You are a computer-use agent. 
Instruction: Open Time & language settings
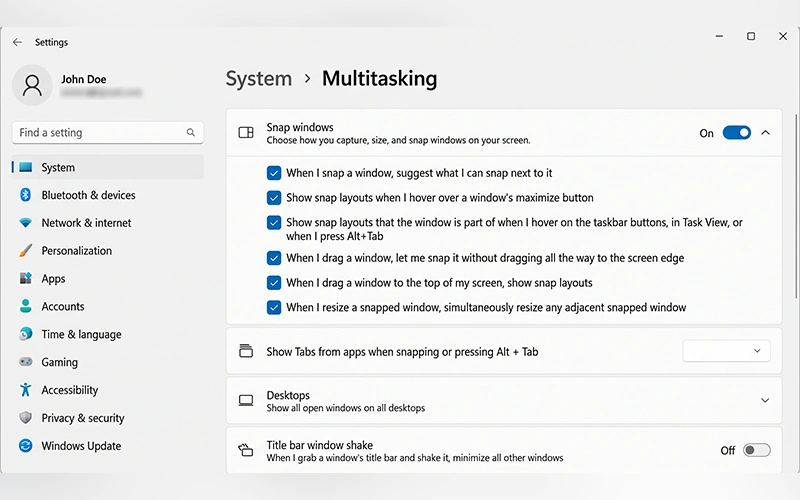coord(108,334)
